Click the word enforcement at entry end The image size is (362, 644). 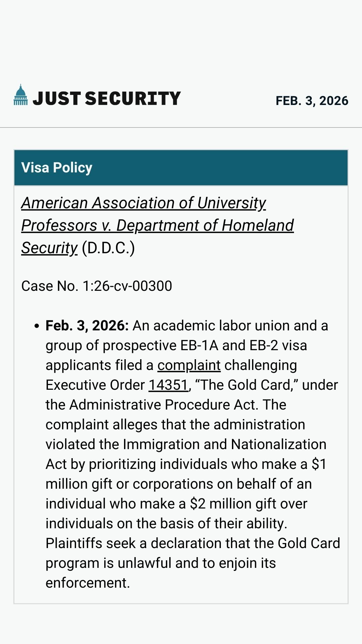(x=87, y=583)
